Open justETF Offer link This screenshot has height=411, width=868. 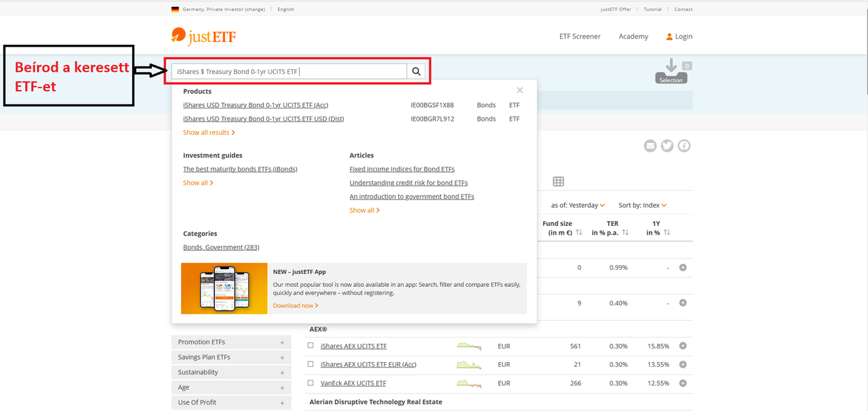click(x=616, y=9)
